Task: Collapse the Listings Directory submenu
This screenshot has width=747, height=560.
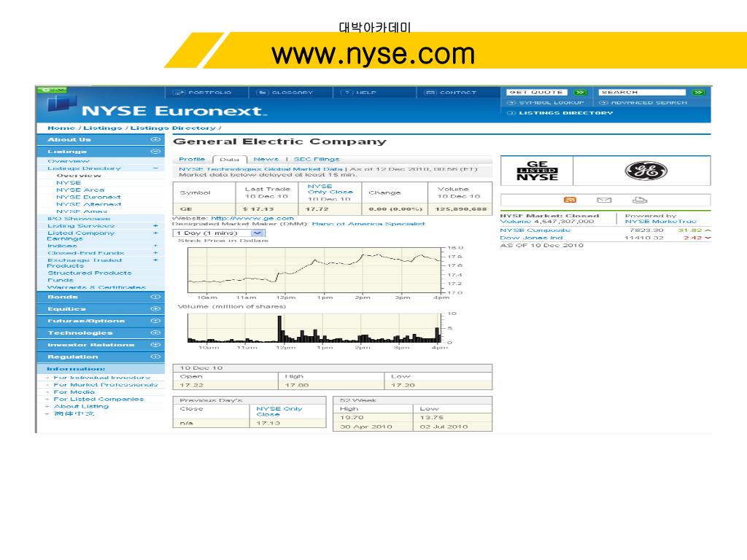Action: [155, 168]
